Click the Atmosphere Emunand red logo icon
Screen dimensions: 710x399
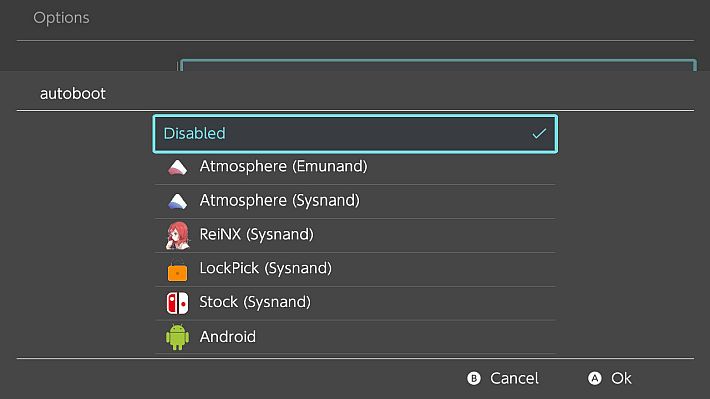[178, 168]
